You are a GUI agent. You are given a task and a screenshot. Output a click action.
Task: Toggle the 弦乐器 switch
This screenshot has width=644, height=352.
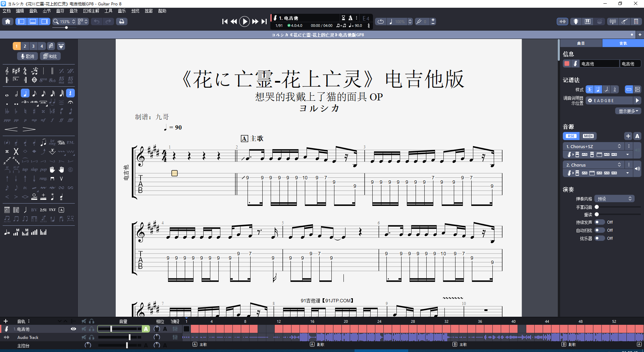coord(599,238)
